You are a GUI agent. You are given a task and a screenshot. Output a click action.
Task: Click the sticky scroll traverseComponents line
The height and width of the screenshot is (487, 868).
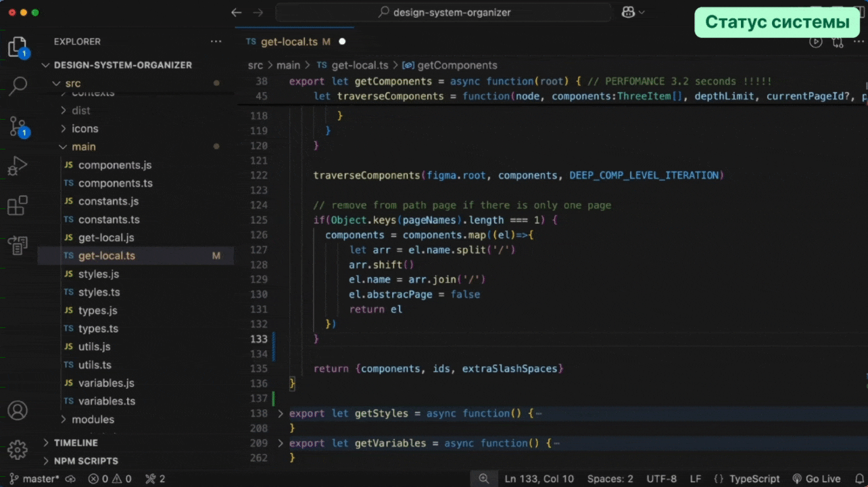coord(551,96)
